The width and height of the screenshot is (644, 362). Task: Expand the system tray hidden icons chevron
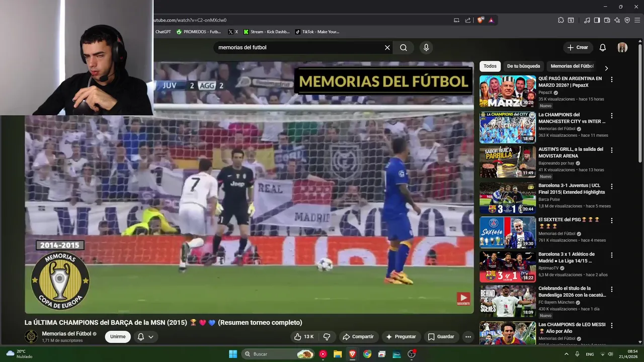coord(567,354)
